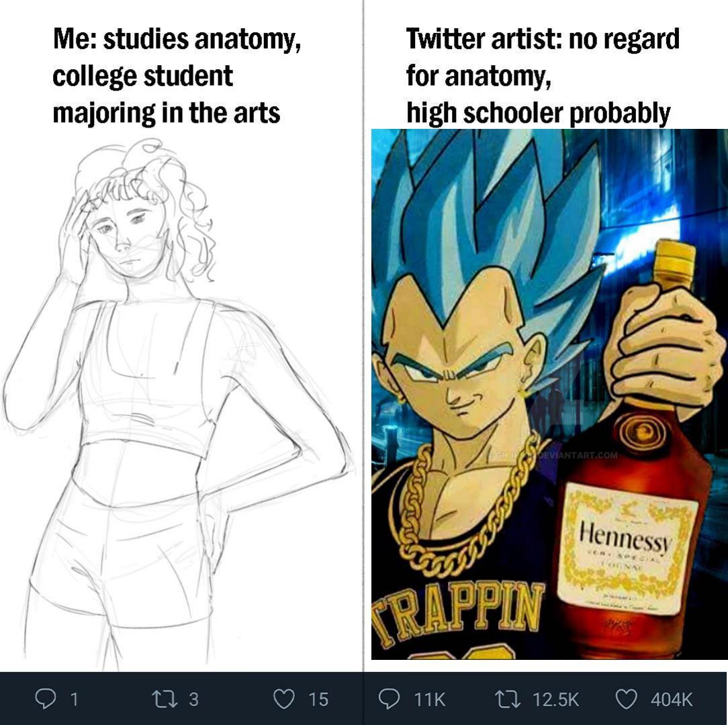The width and height of the screenshot is (728, 725).
Task: Like the sketch tweet with 15 likes
Action: pyautogui.click(x=283, y=699)
